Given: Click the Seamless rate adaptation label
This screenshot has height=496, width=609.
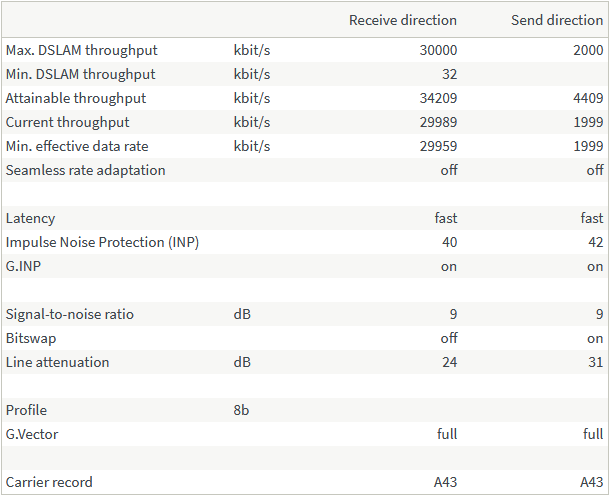Looking at the screenshot, I should (85, 170).
